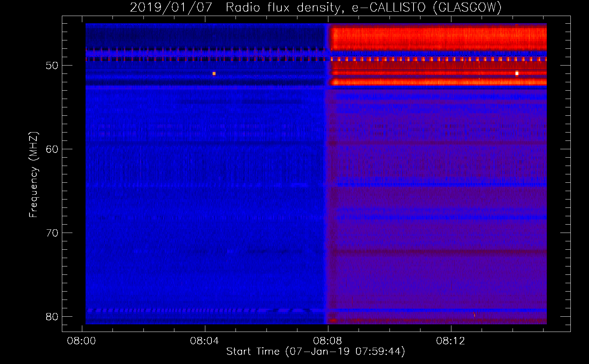Click the bright red band above 48 MHz
Screen dimensions: 589x364
point(438,39)
